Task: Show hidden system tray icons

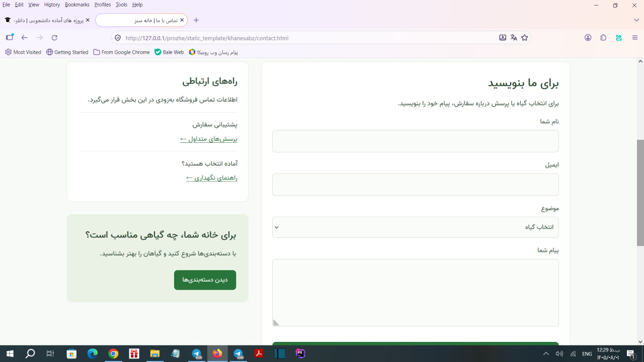Action: click(x=546, y=353)
